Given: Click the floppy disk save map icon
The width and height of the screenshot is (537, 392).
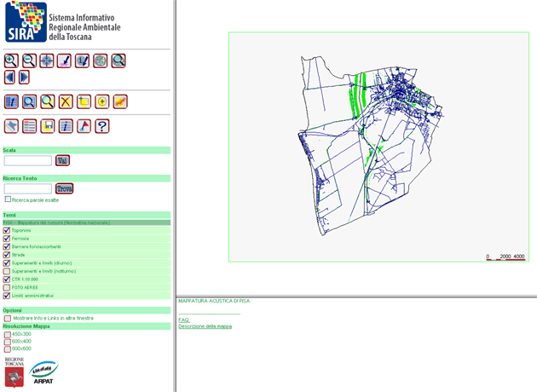Looking at the screenshot, I should [48, 126].
